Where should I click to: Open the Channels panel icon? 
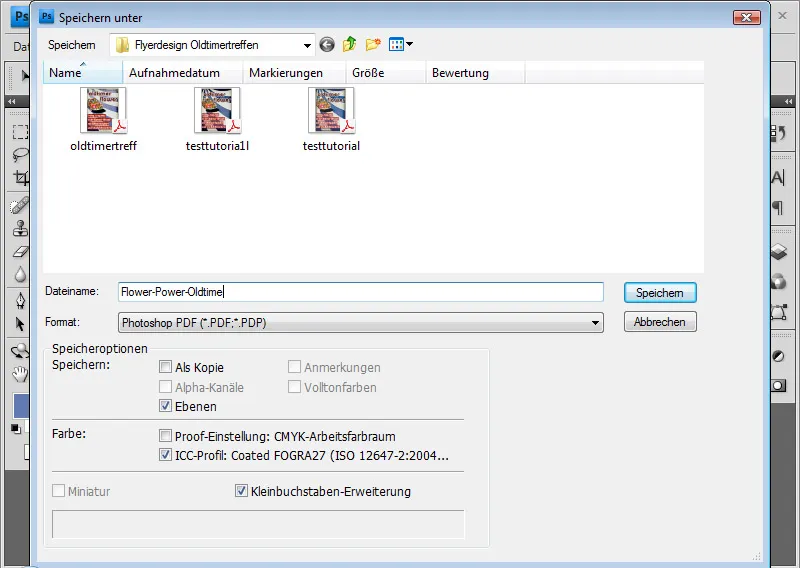(x=779, y=281)
